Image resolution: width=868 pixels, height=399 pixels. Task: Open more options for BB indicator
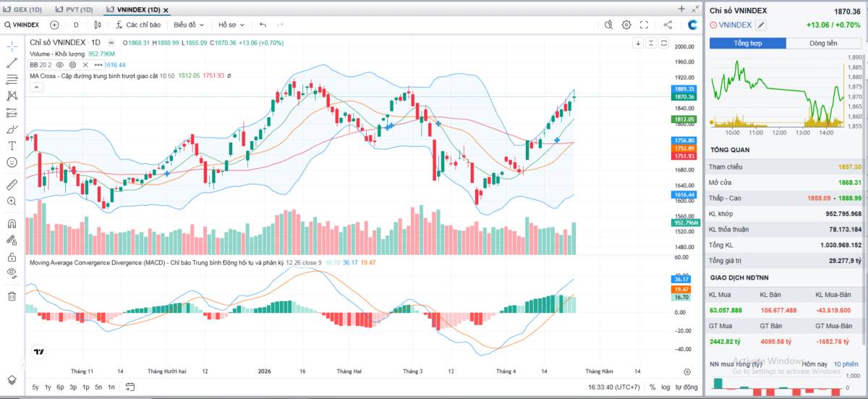pos(98,64)
